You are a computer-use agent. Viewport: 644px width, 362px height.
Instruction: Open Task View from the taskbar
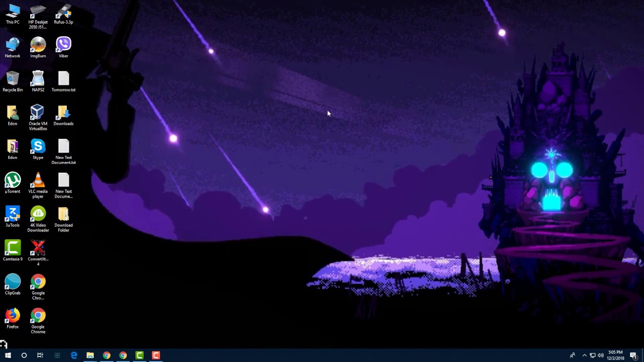pyautogui.click(x=40, y=355)
